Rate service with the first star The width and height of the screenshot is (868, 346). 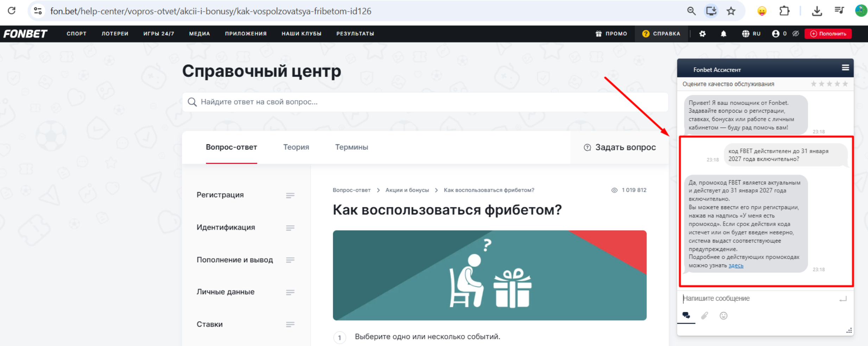(x=813, y=84)
